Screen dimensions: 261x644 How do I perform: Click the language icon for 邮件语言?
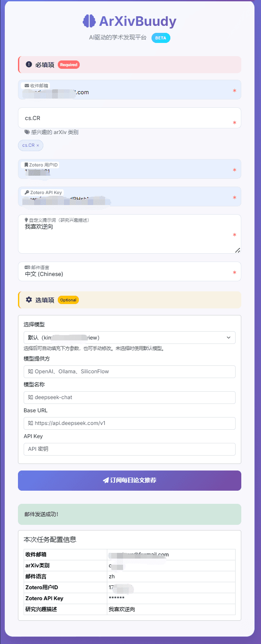(x=27, y=267)
